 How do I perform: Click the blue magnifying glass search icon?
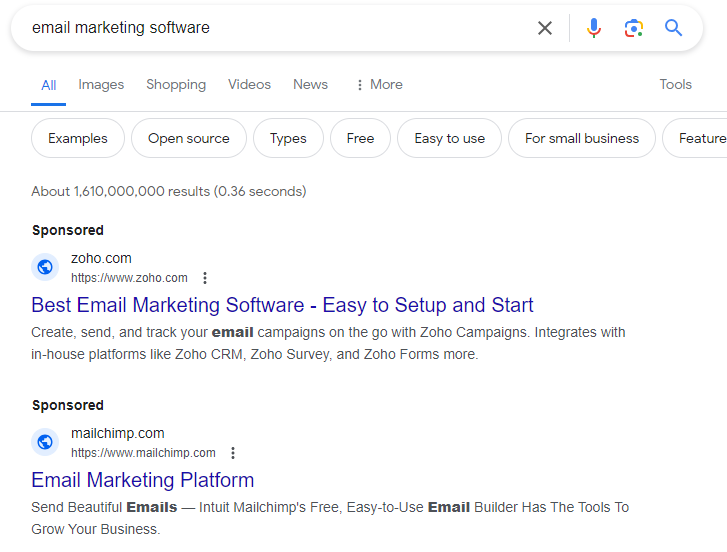(673, 28)
